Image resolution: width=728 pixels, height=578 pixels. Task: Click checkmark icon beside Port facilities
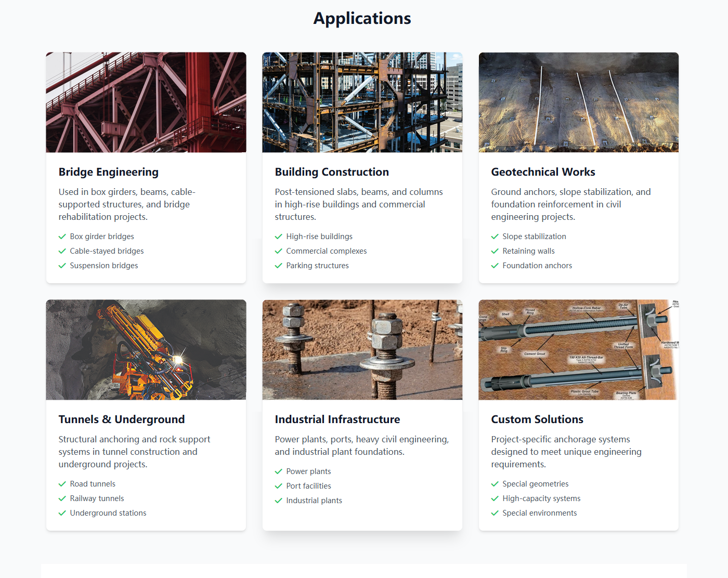(x=279, y=486)
